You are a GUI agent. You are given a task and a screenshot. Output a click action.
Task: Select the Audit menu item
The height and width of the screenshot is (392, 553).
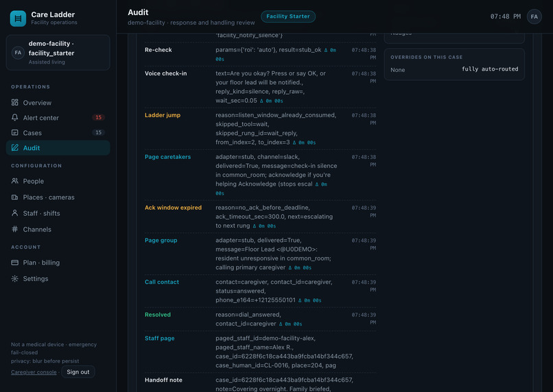pos(58,148)
